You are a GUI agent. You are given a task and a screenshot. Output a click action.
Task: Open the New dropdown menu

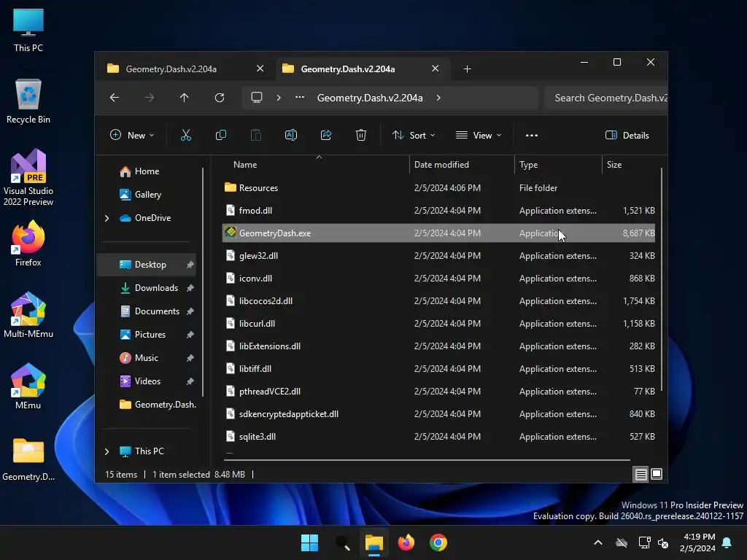coord(132,135)
